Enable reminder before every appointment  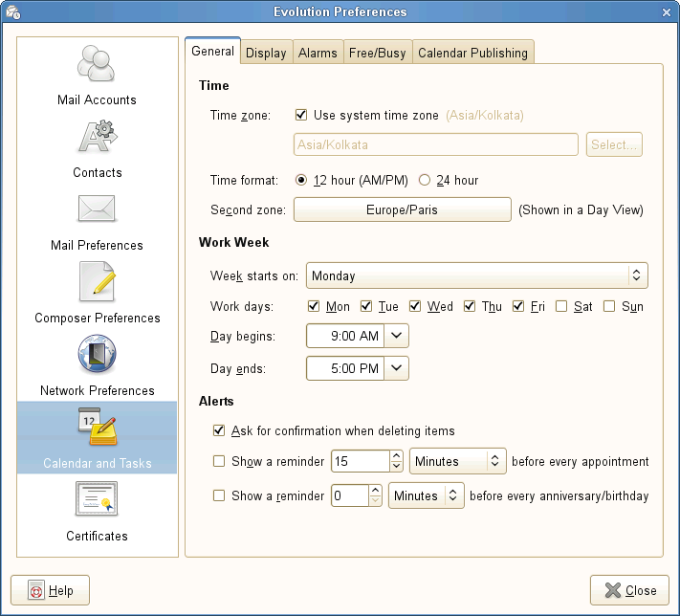219,461
